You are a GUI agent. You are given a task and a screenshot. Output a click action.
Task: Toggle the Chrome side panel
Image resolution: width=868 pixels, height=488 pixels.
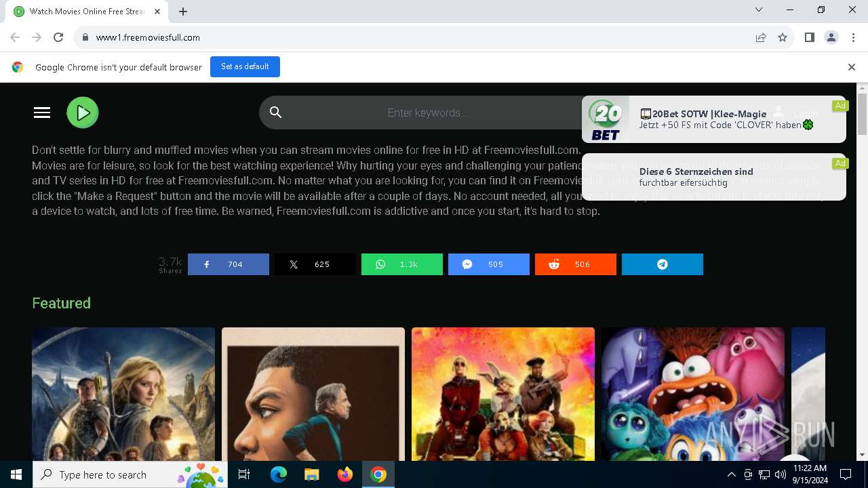809,37
